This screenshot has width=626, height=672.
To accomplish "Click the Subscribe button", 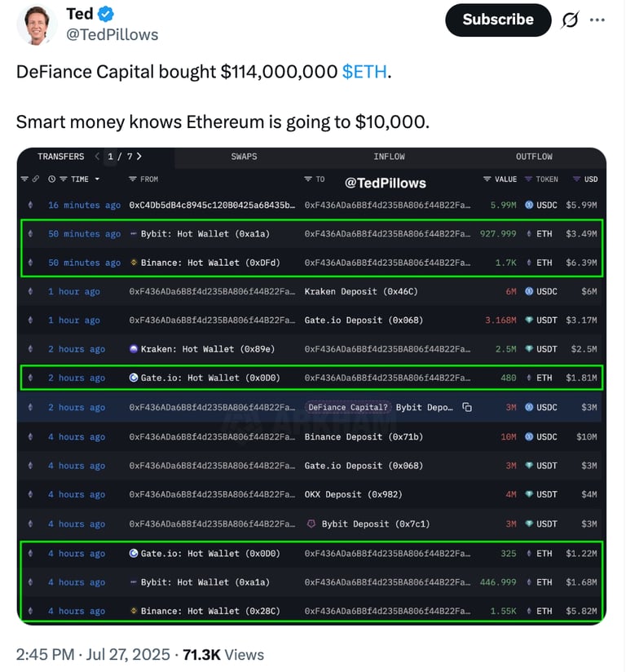I will click(498, 20).
